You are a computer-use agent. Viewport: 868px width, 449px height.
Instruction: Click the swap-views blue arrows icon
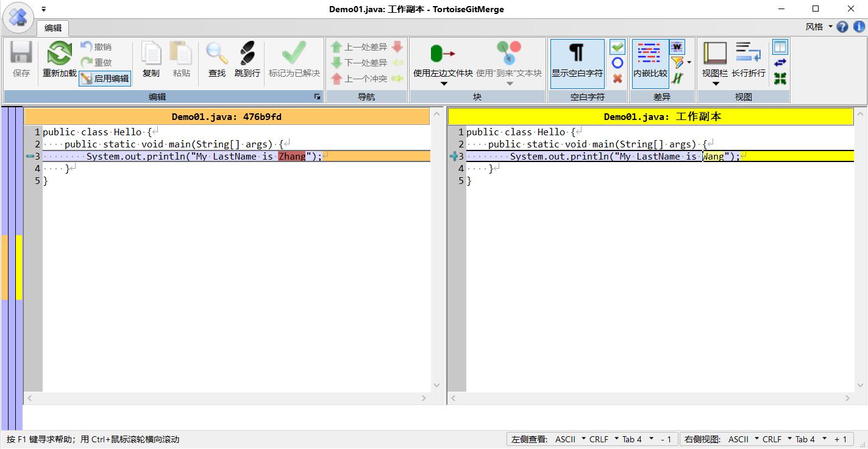780,63
